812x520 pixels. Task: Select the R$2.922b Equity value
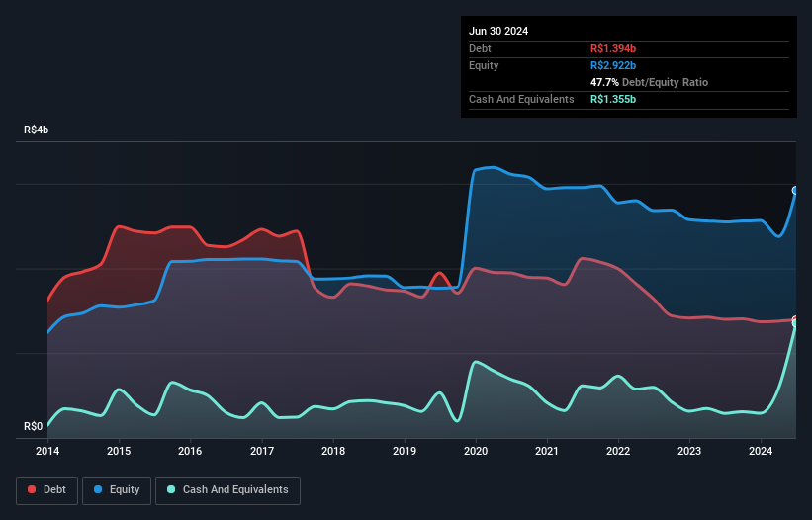(613, 65)
